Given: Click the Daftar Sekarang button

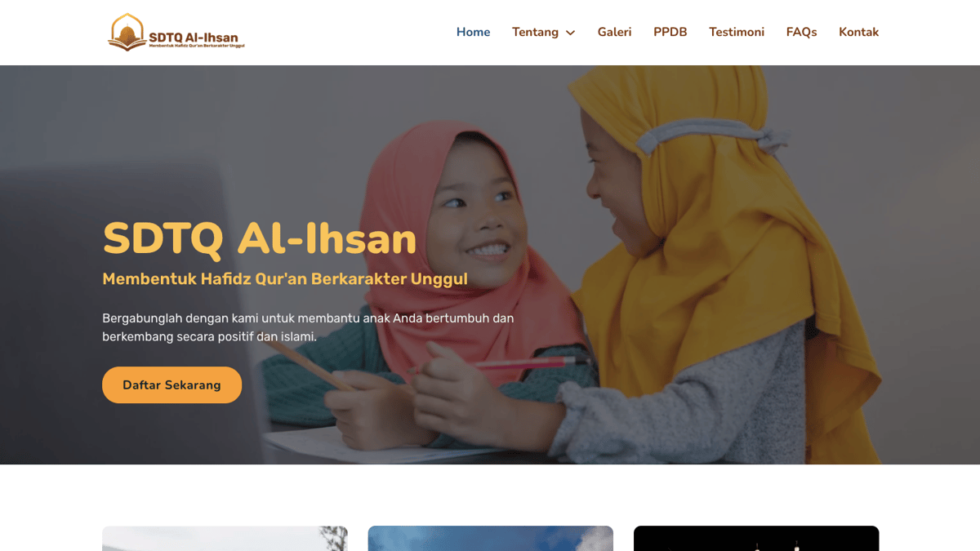Looking at the screenshot, I should pos(171,384).
